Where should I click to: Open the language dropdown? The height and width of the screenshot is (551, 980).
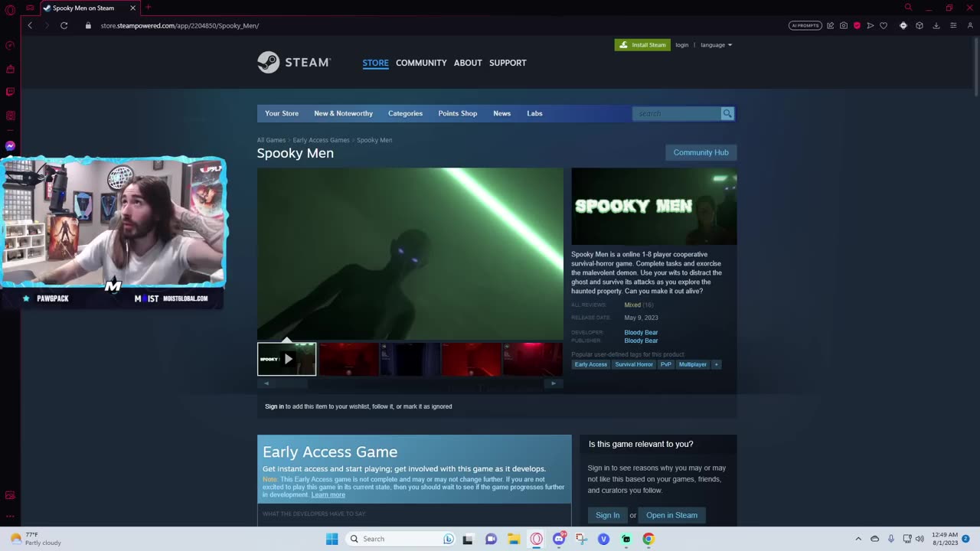coord(716,45)
